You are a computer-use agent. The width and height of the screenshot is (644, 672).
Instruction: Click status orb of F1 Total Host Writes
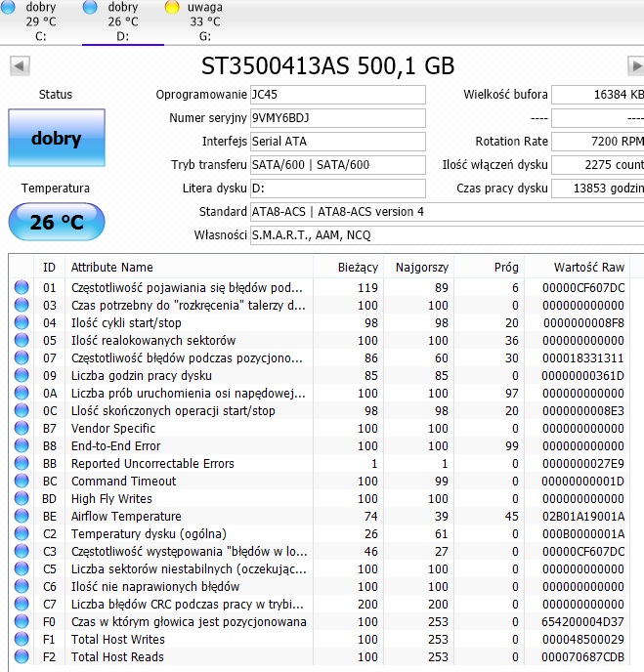pyautogui.click(x=21, y=639)
